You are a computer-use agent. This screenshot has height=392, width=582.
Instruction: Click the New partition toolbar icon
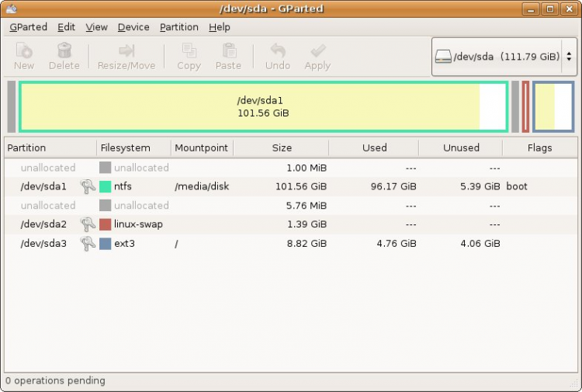coord(24,51)
